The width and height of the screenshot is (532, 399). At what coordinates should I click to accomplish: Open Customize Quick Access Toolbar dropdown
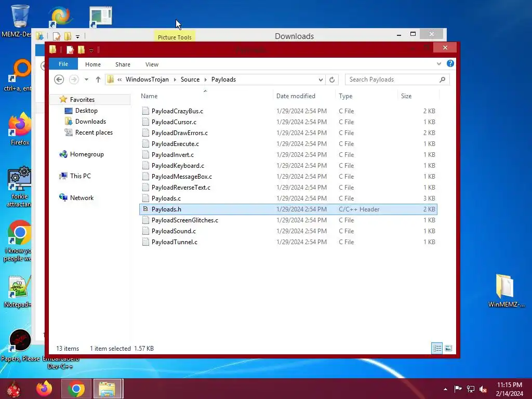91,50
